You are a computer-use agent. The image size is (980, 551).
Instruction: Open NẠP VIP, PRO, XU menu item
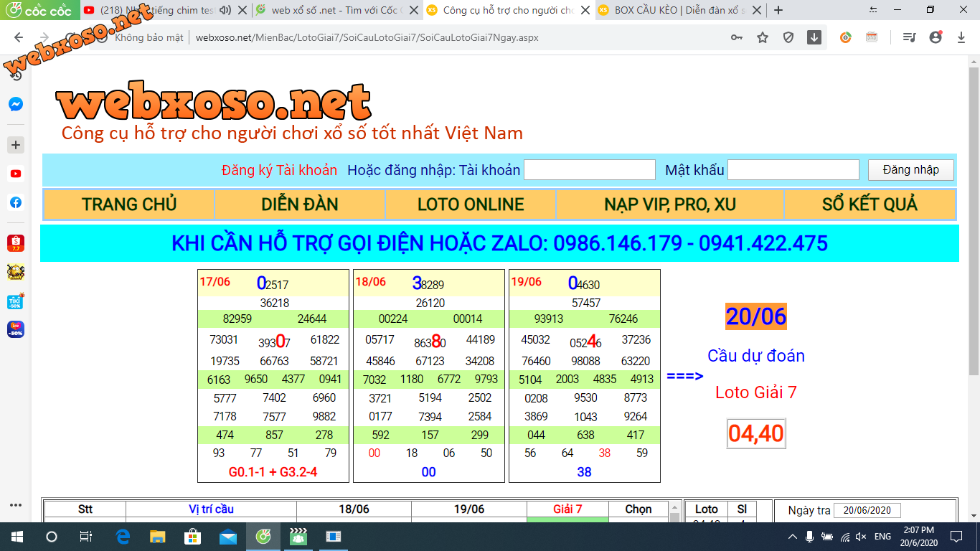670,204
